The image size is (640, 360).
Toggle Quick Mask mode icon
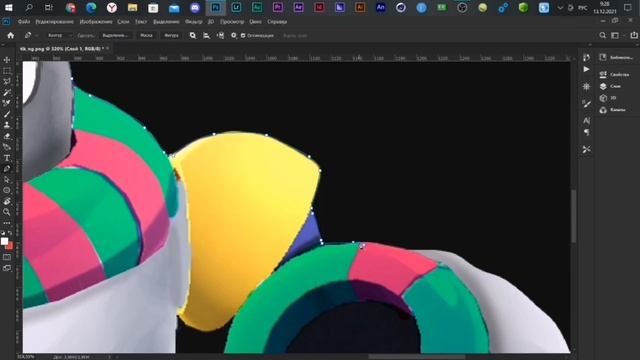[x=7, y=257]
